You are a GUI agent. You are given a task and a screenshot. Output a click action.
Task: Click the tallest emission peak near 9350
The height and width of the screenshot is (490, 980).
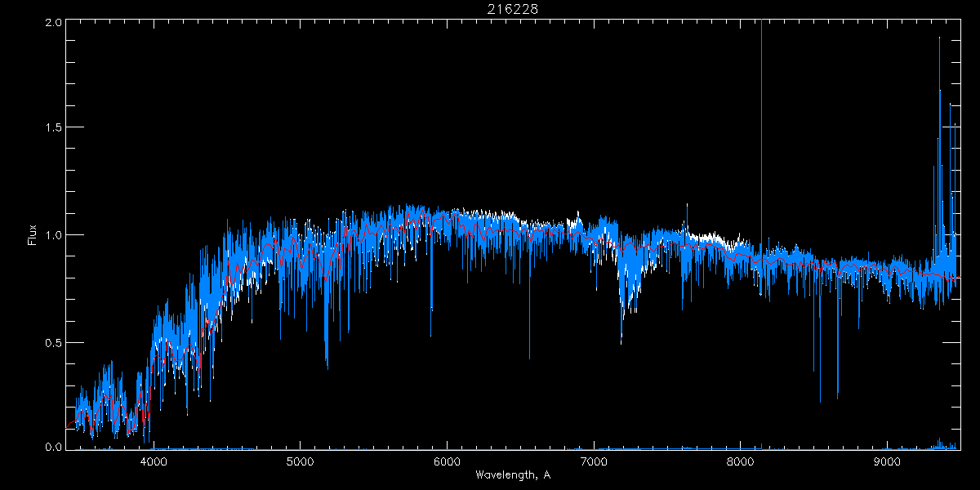939,41
